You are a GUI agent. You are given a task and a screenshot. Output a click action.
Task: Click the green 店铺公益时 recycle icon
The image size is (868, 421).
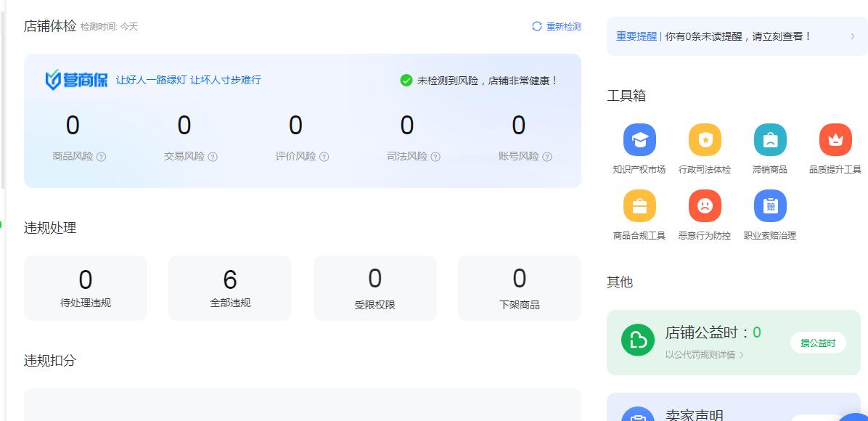tap(637, 340)
